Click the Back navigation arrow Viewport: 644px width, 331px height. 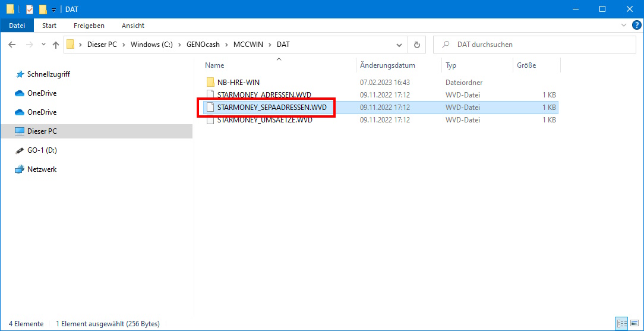[x=12, y=45]
